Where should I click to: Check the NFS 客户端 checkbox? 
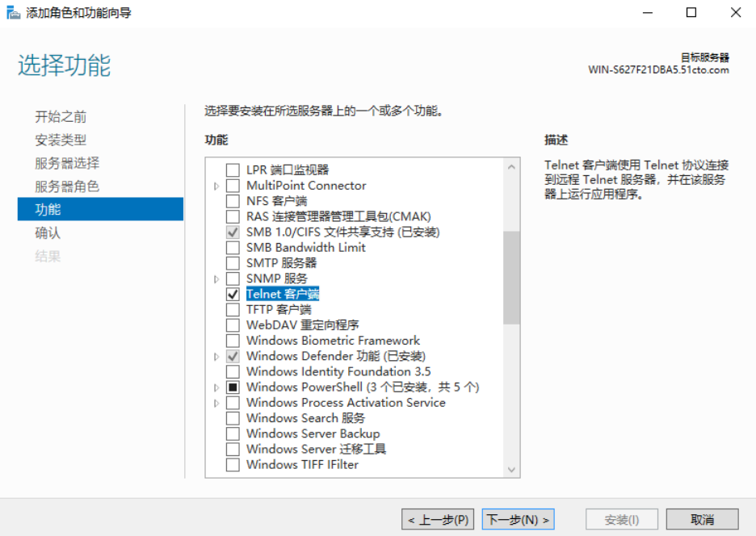[233, 201]
